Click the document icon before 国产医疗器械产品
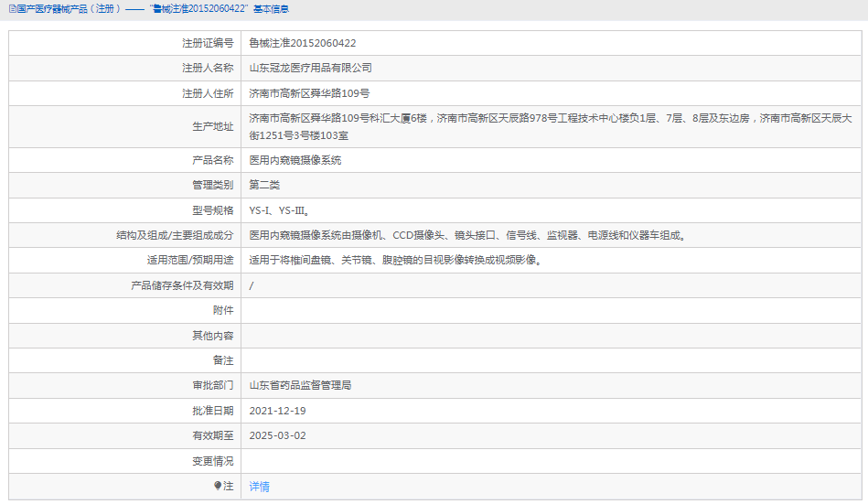Image resolution: width=868 pixels, height=504 pixels. [x=12, y=9]
